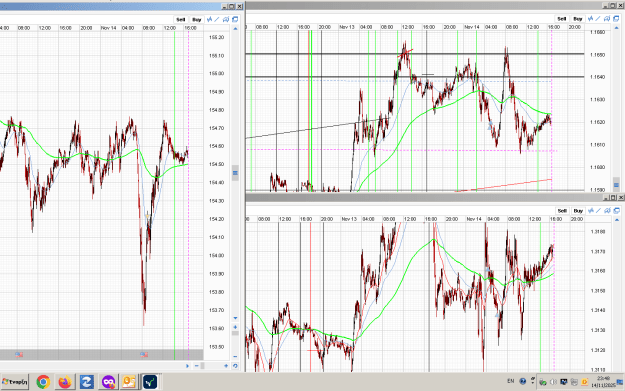Click detach window icon in top-right chart toolbar
Image resolution: width=625 pixels, height=391 pixels.
(616, 18)
